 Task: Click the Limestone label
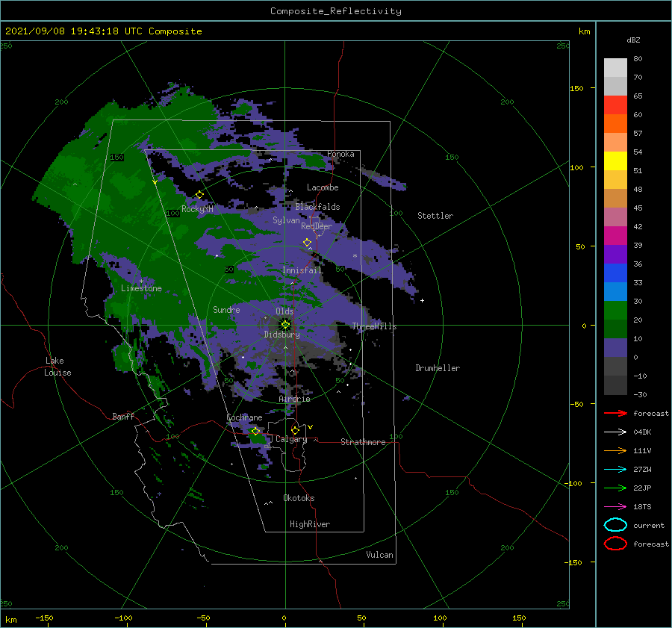coord(141,288)
